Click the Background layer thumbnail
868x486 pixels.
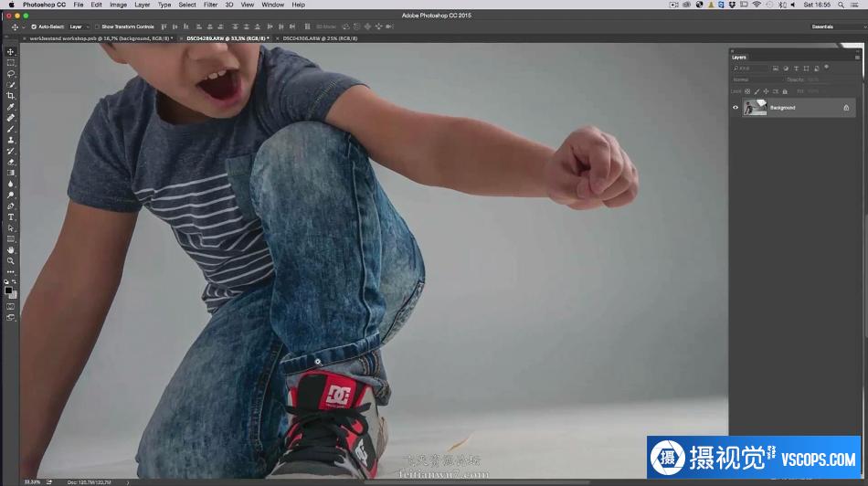pyautogui.click(x=755, y=108)
